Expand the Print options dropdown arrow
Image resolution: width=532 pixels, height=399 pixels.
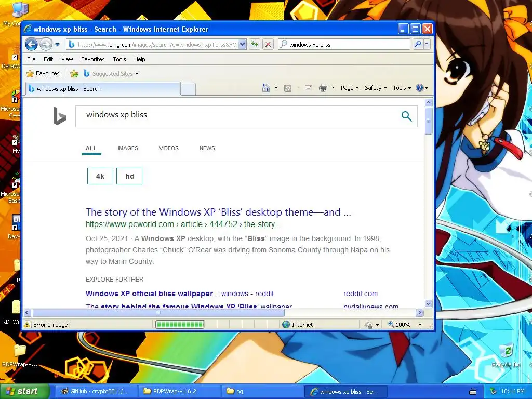coord(333,88)
